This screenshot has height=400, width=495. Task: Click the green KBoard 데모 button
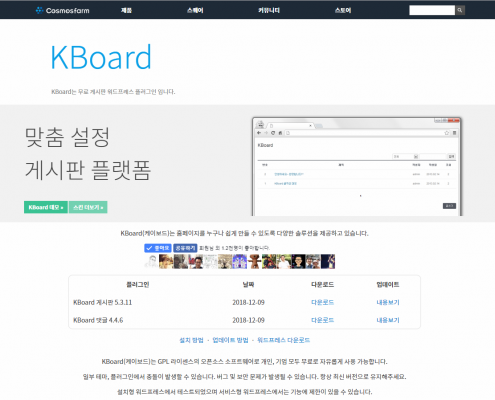tap(46, 207)
